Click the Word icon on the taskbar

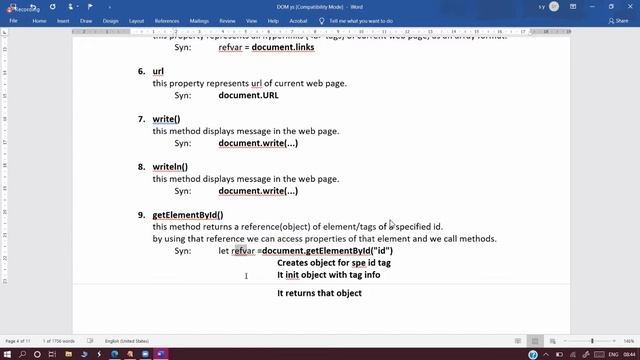160,354
